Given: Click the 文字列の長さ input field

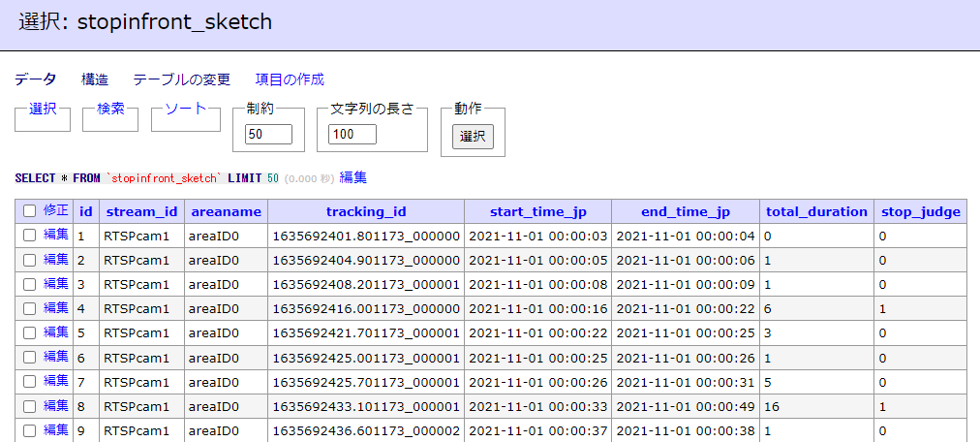Looking at the screenshot, I should [x=352, y=135].
